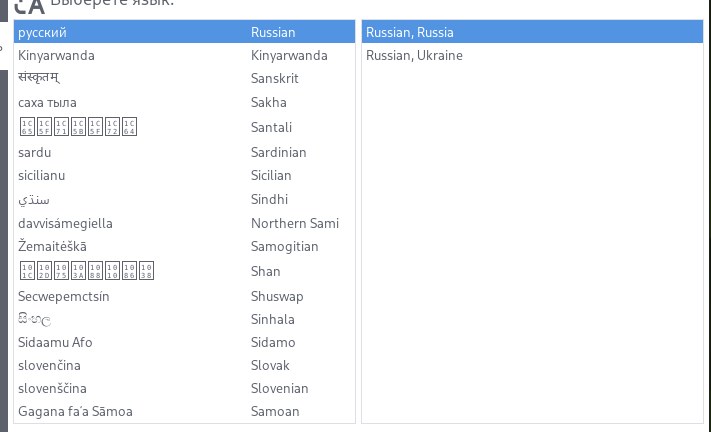Select the Samogitian language entry
The width and height of the screenshot is (711, 432).
coord(185,247)
